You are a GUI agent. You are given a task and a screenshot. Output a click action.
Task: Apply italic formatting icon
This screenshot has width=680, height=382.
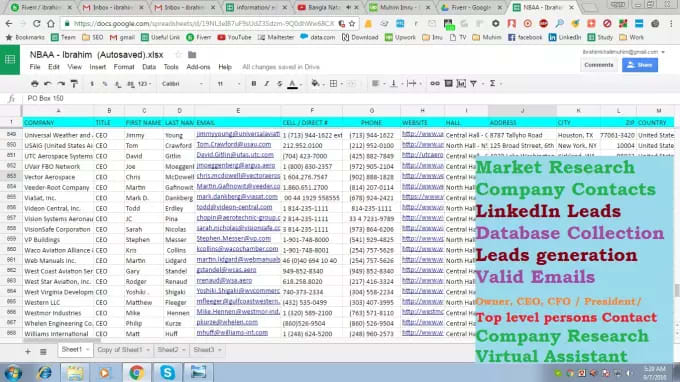pyautogui.click(x=266, y=84)
